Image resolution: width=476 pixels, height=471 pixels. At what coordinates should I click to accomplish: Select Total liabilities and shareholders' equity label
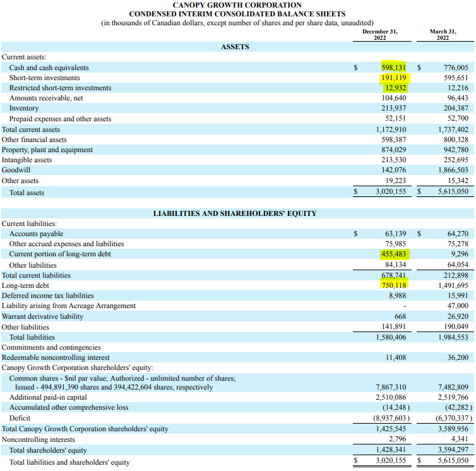click(69, 462)
